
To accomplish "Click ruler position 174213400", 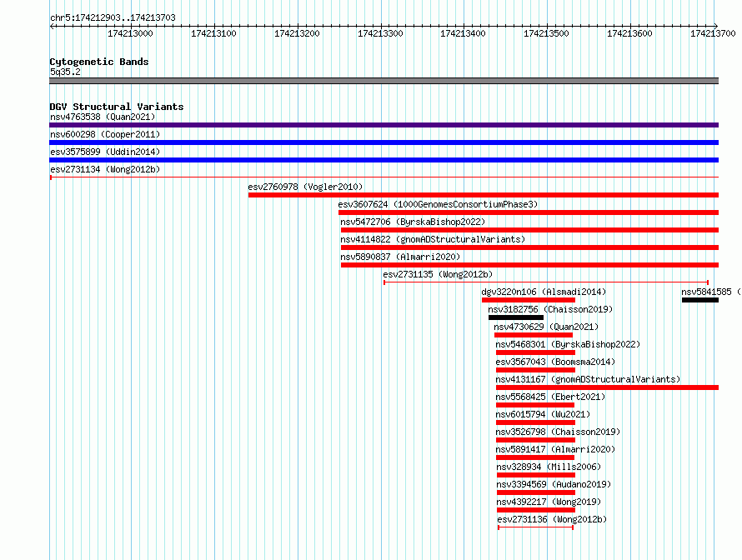I will 463,33.
